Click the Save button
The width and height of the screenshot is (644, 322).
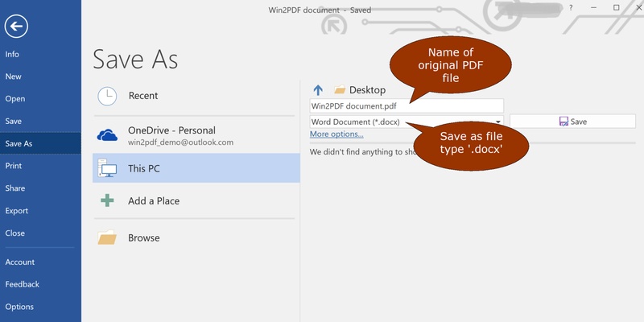coord(572,122)
